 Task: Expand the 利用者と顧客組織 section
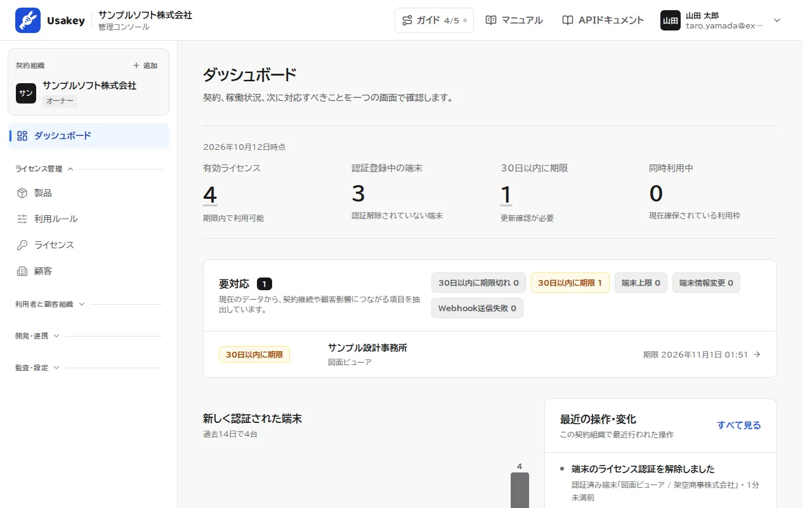tap(50, 304)
